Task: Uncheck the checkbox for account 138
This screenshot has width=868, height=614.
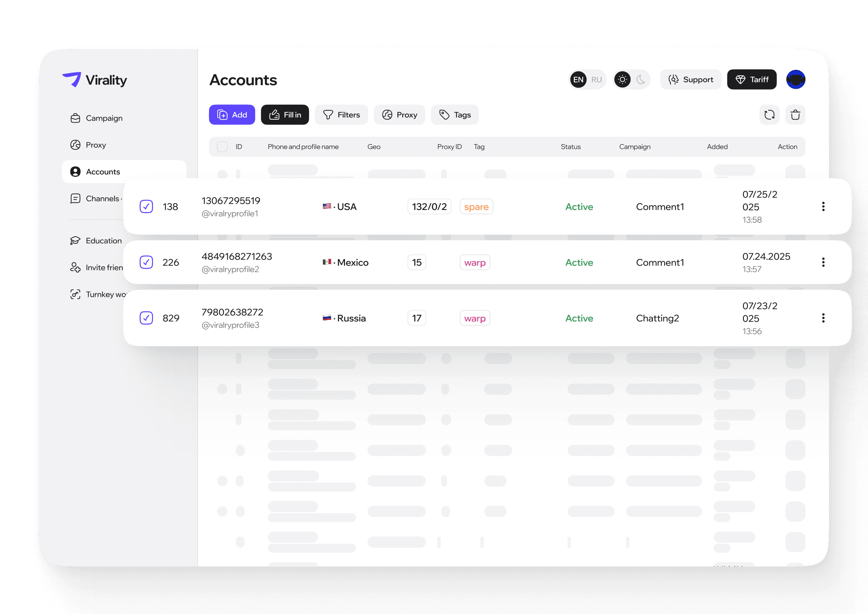Action: tap(146, 207)
